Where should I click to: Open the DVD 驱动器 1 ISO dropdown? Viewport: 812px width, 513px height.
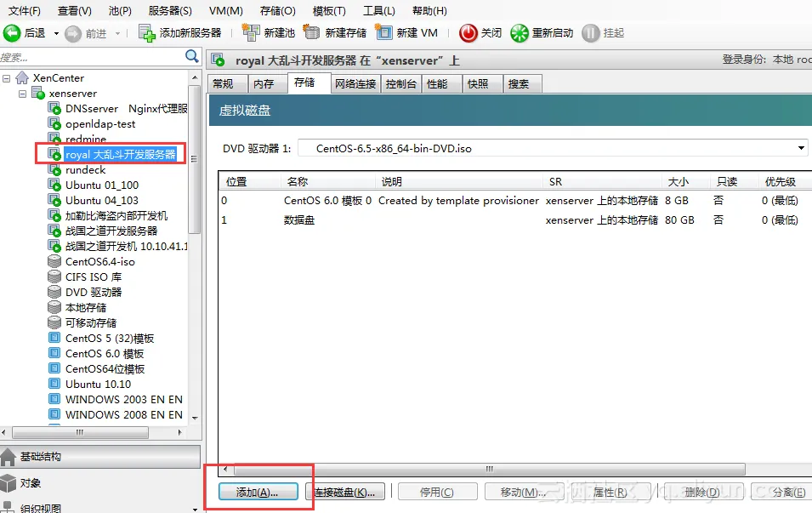pyautogui.click(x=801, y=148)
